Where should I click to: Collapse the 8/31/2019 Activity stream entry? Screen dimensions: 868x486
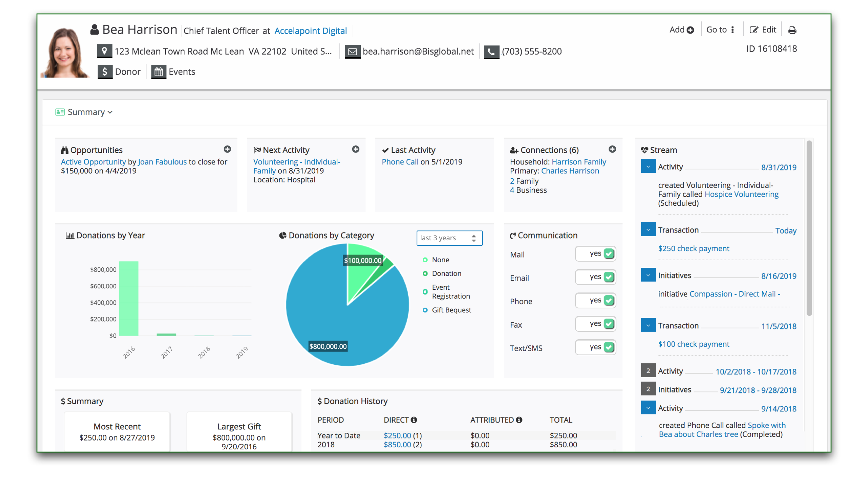(x=648, y=167)
